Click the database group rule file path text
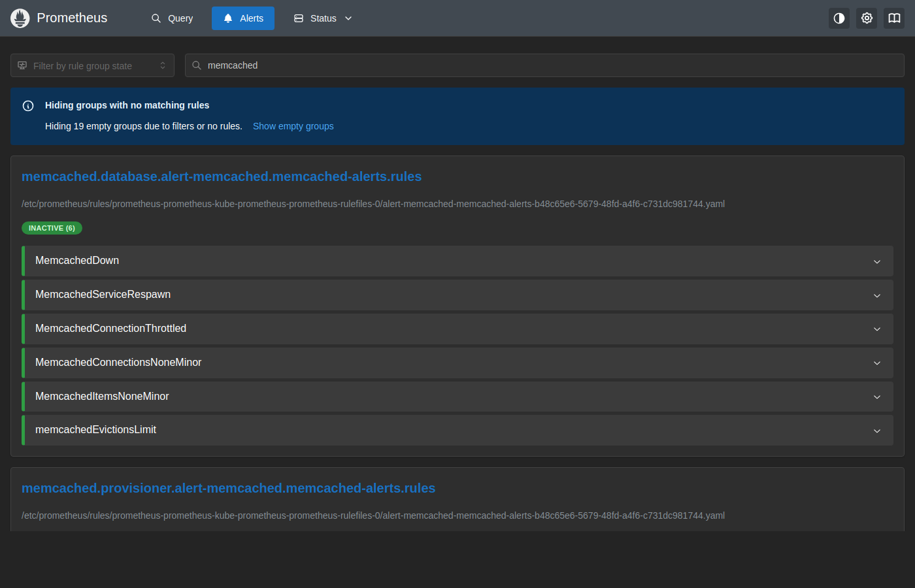The height and width of the screenshot is (588, 915). (373, 204)
